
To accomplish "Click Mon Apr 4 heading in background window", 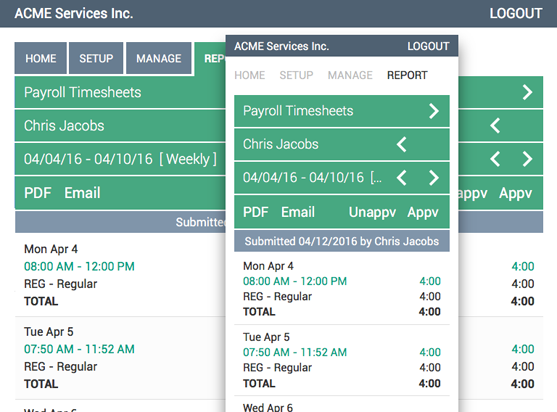I will pos(51,249).
